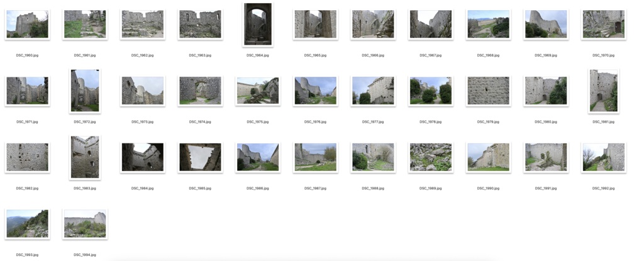Click the file name DSC_1962.jpg
Screen dimensions: 644x261
(x=143, y=55)
